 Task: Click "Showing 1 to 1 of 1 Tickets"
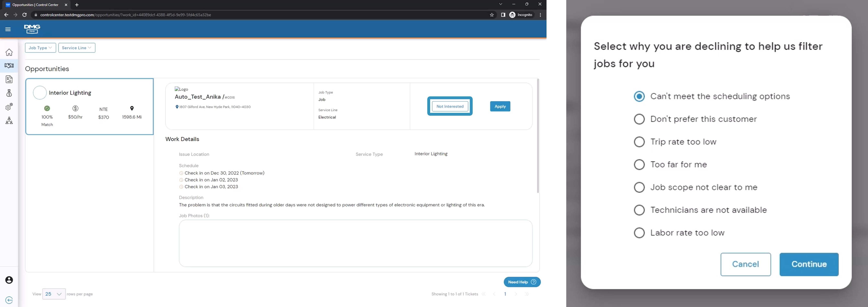[x=455, y=294]
